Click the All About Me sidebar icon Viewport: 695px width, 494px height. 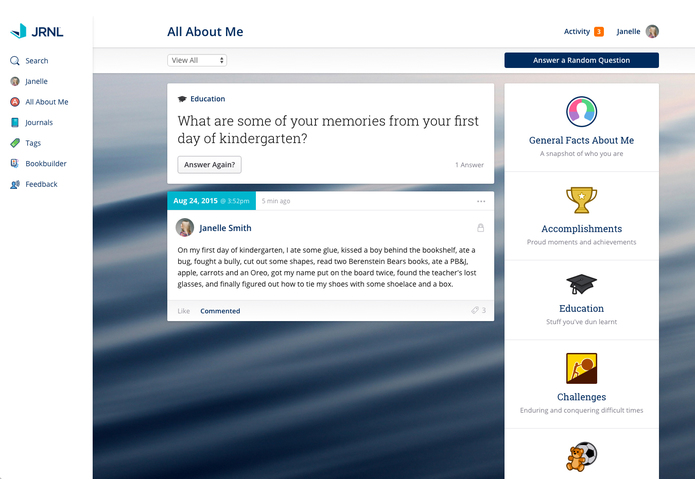15,102
